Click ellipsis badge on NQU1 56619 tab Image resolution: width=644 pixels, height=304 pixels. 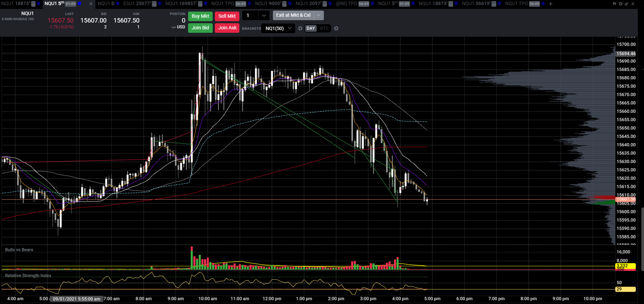coord(494,4)
